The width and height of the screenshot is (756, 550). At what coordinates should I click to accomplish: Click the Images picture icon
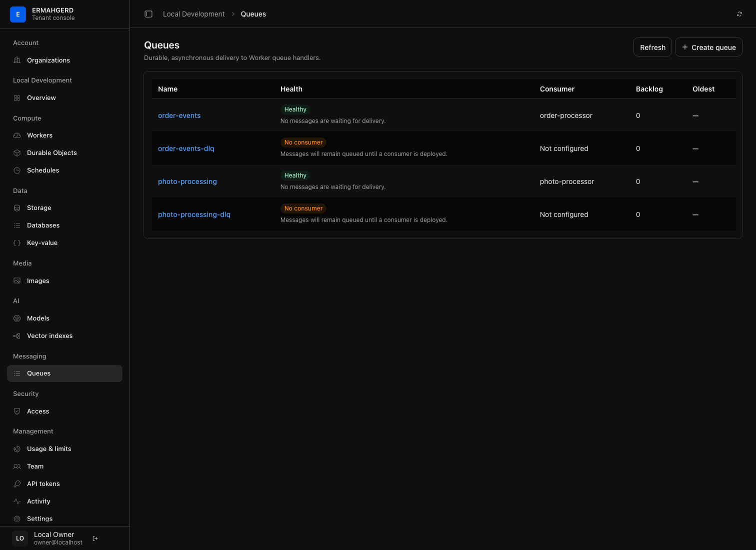click(17, 281)
